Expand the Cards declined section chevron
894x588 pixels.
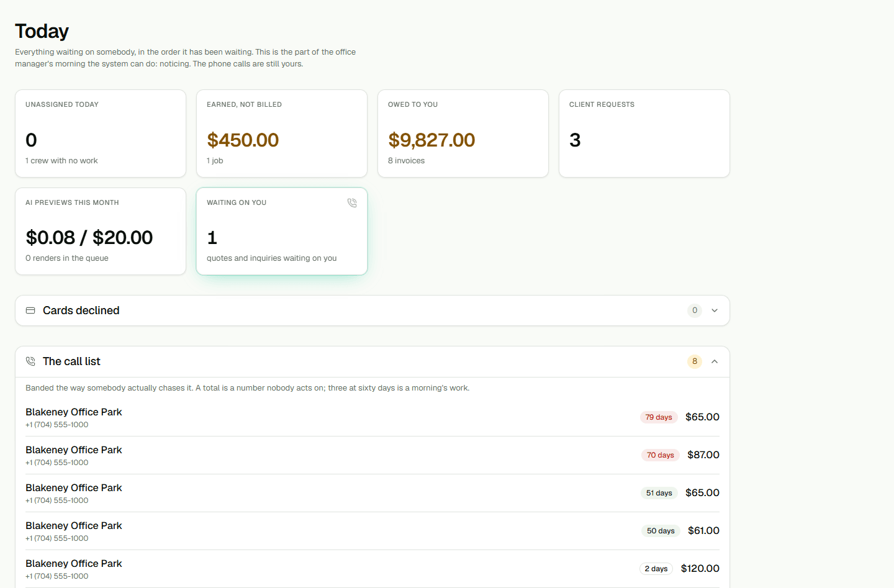tap(715, 310)
